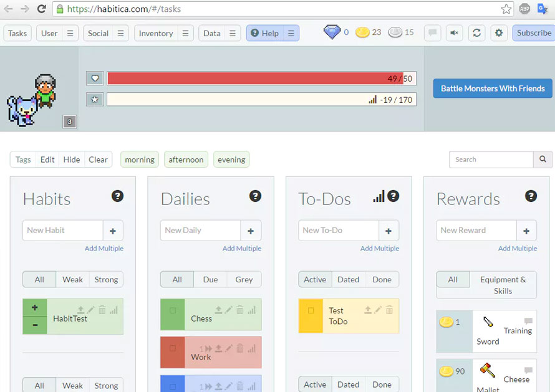Screen dimensions: 555x392
Task: Click the sync refresh icon in toolbar
Action: [476, 33]
